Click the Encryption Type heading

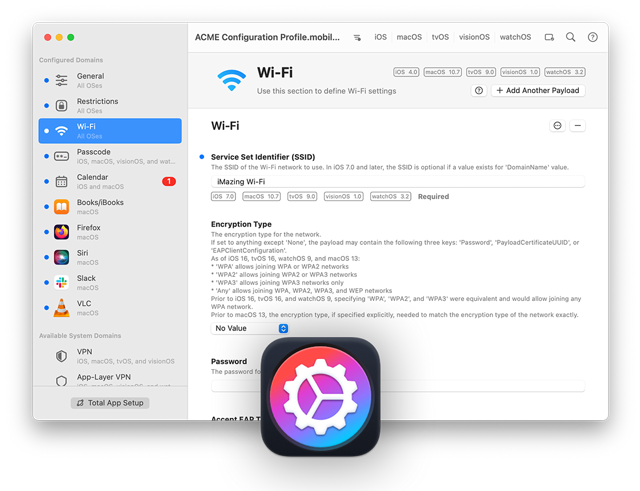241,224
